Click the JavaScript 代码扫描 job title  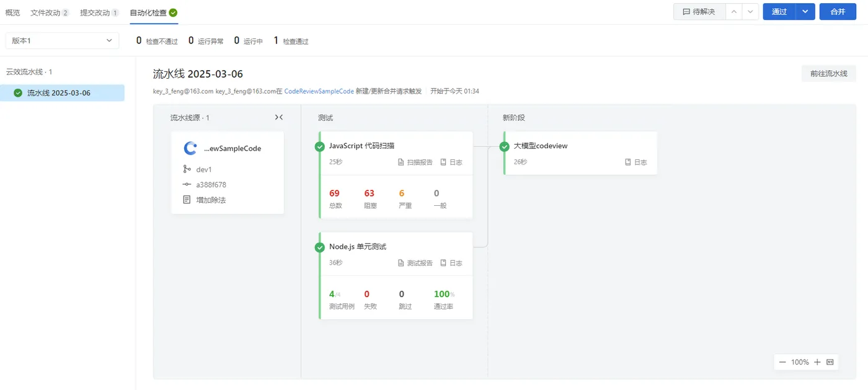point(361,146)
